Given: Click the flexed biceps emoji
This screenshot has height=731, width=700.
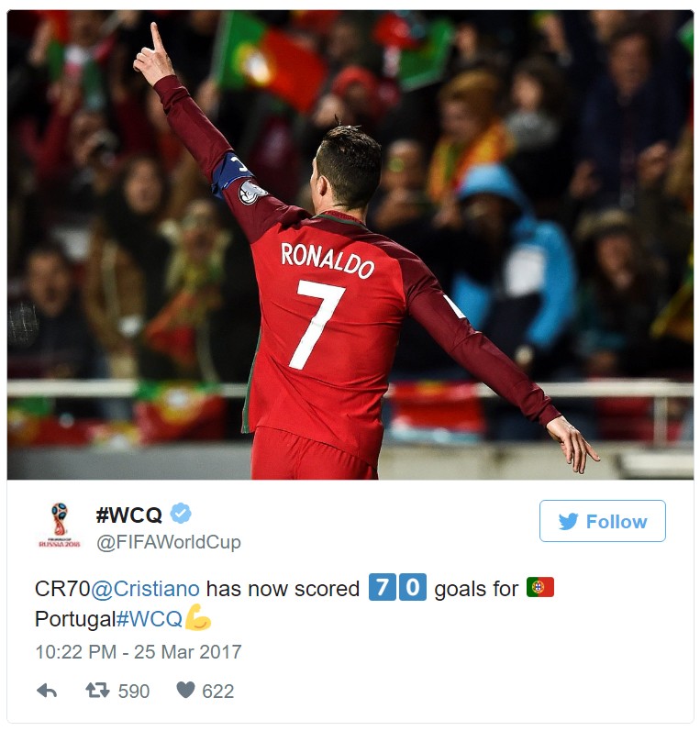Looking at the screenshot, I should tap(198, 617).
